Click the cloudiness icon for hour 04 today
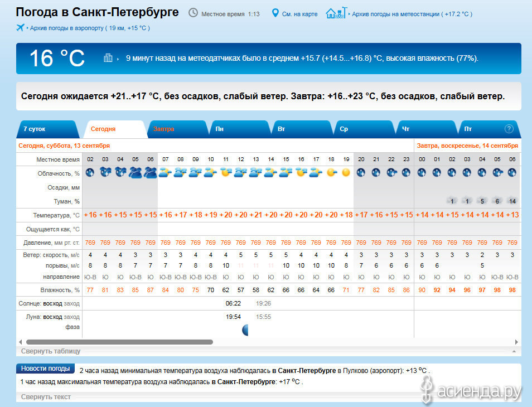Image resolution: width=532 pixels, height=407 pixels. tap(120, 173)
